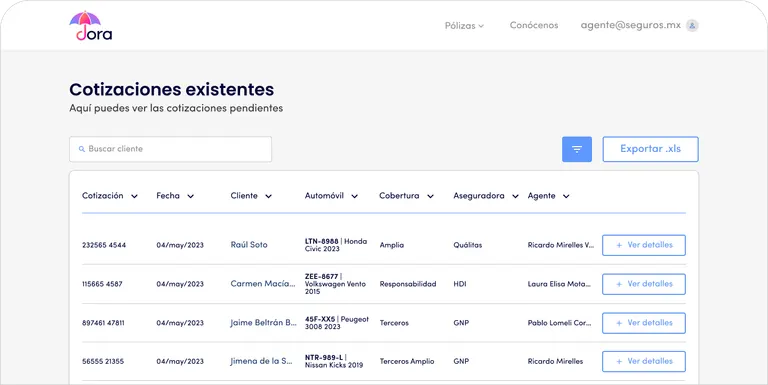
Task: Open the filter icon button
Action: pyautogui.click(x=576, y=149)
